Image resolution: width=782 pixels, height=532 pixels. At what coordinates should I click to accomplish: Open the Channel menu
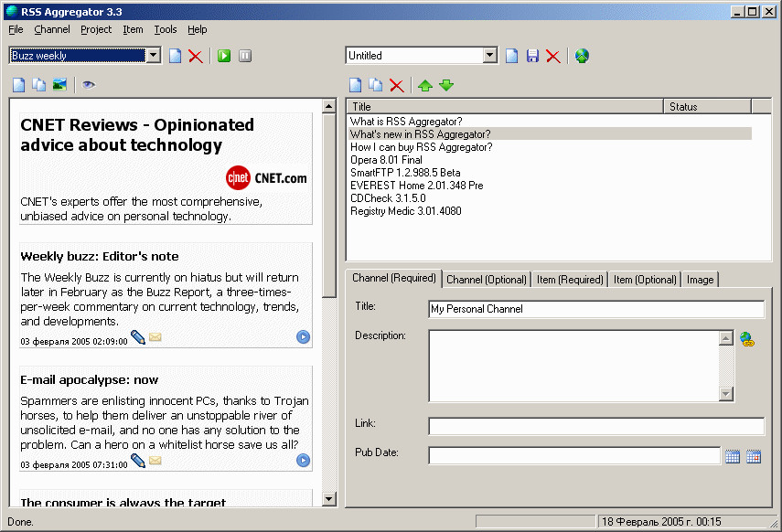coord(52,29)
